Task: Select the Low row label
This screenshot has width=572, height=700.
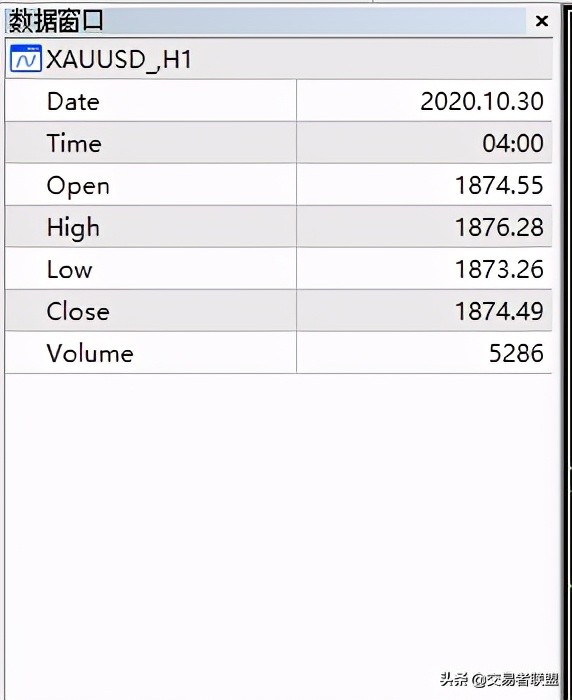Action: point(70,269)
